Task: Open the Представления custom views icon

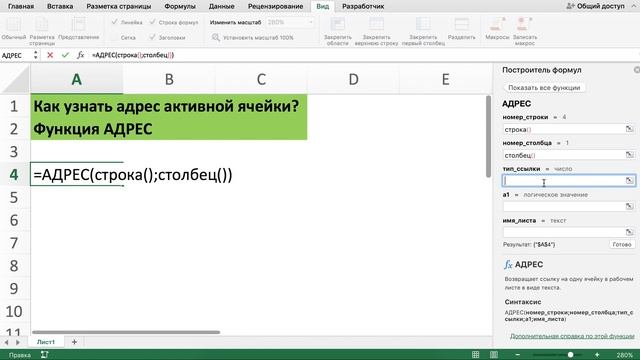Action: (x=78, y=24)
